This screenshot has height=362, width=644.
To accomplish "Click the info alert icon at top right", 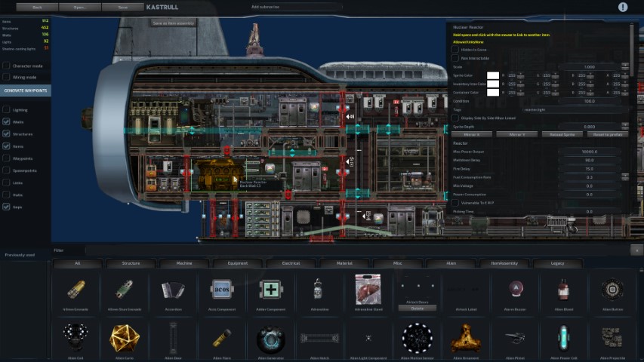I will pos(623,7).
